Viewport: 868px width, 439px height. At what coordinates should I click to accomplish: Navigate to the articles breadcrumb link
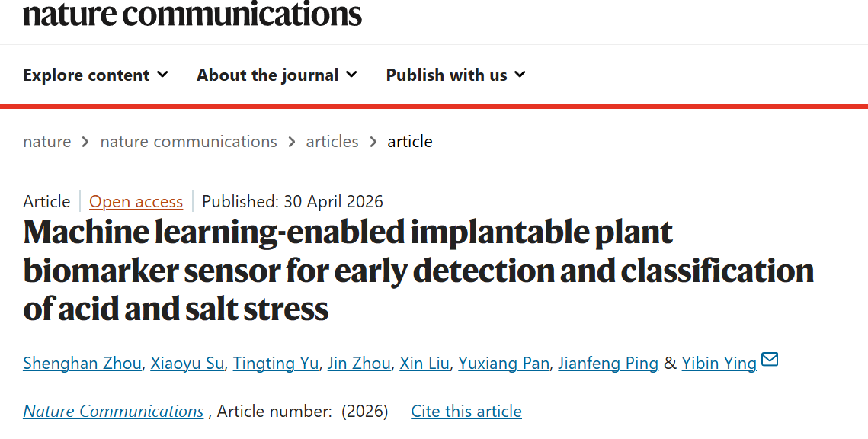(x=332, y=142)
